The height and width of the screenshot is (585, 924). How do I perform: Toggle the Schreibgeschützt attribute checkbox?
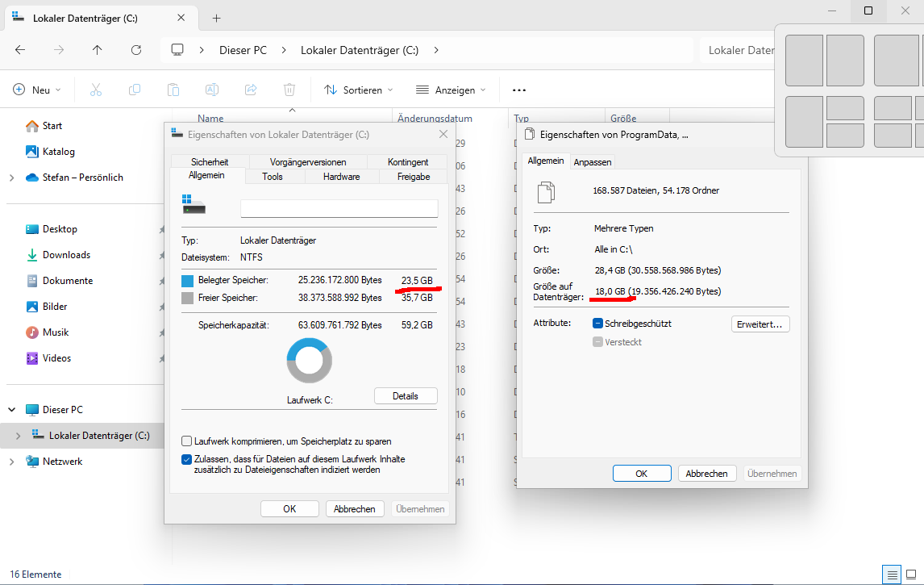[598, 324]
